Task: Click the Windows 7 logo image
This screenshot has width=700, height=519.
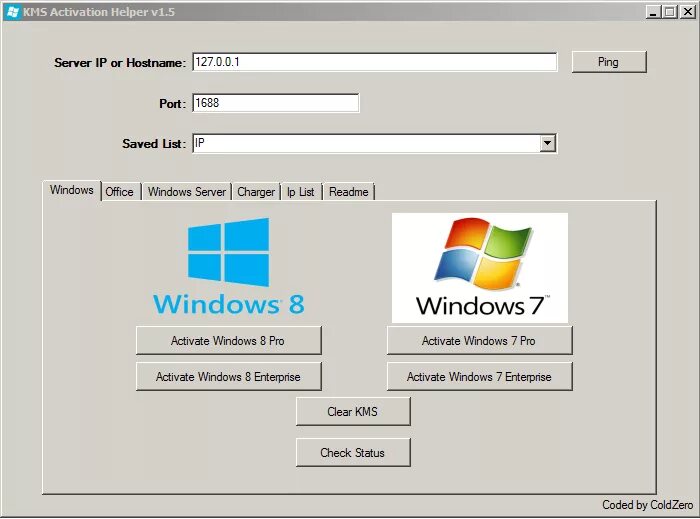Action: [479, 268]
